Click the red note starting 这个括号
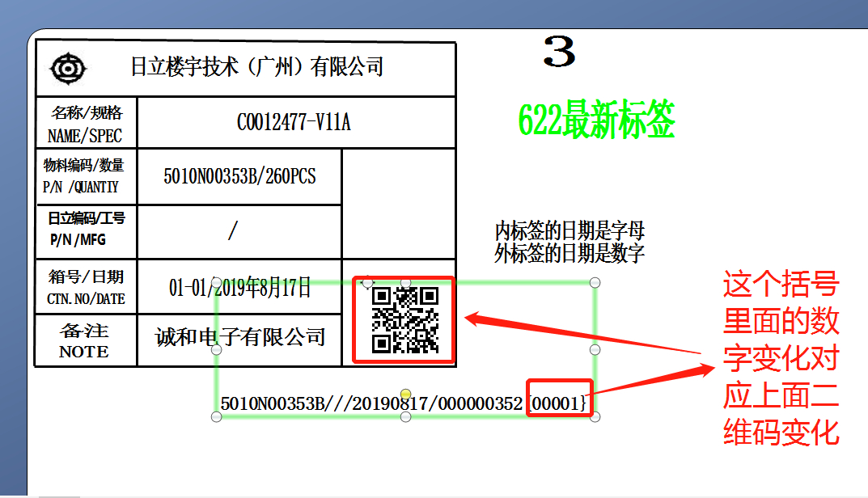 click(x=781, y=359)
